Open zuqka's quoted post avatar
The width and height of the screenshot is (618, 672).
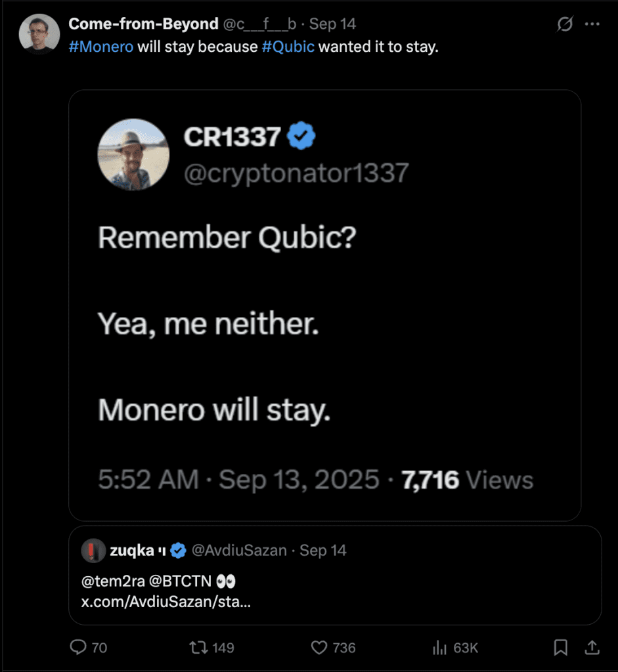coord(93,551)
